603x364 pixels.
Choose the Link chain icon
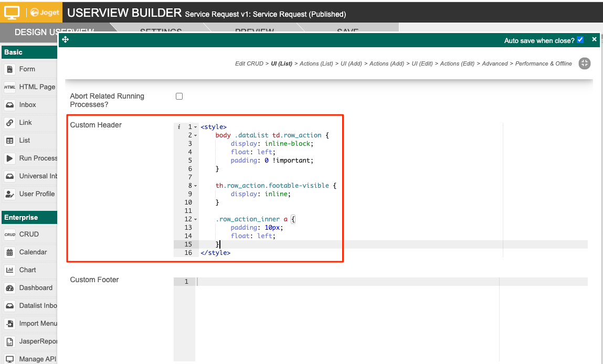[10, 123]
